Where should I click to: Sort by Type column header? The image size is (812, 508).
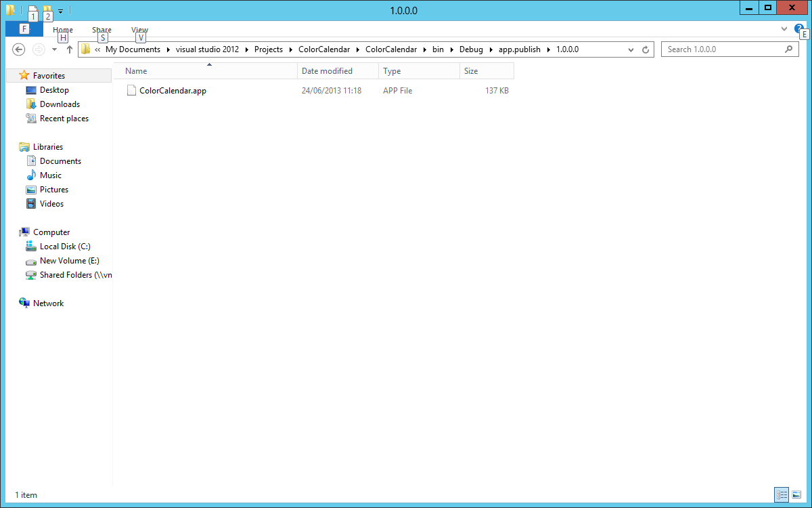click(x=419, y=71)
